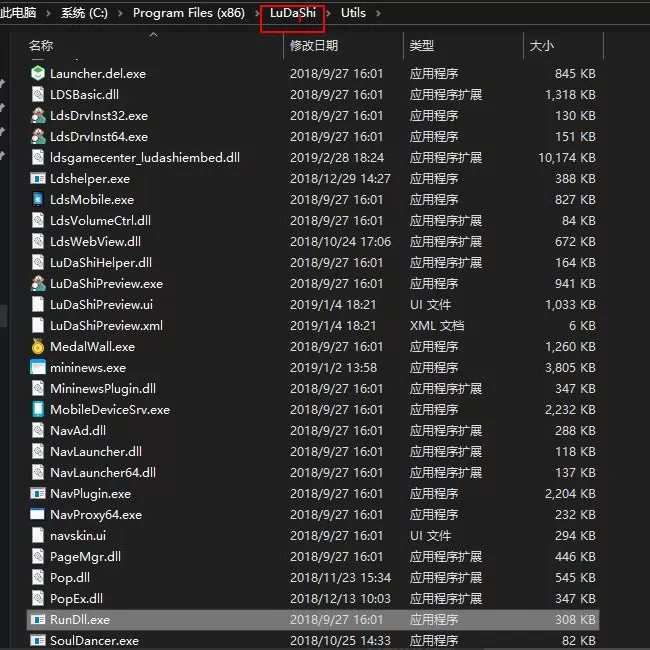Select the file name Launcher.del.exe
This screenshot has width=650, height=650.
(98, 74)
